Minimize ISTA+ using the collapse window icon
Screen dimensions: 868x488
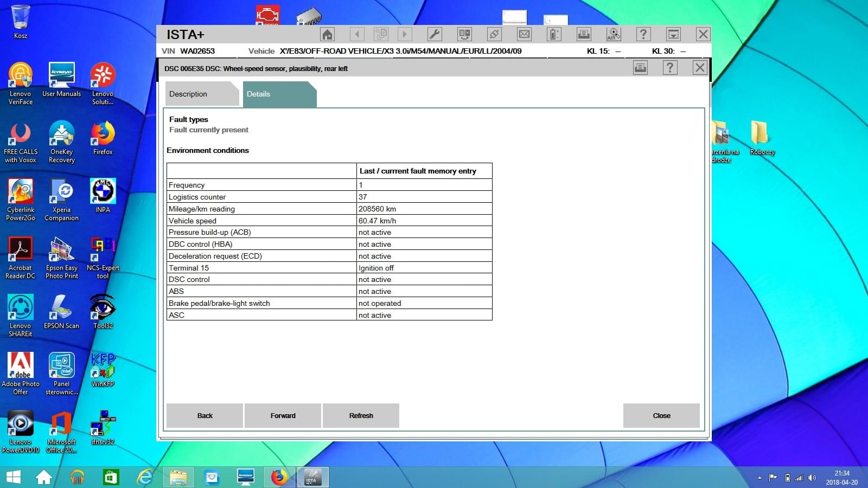(673, 35)
